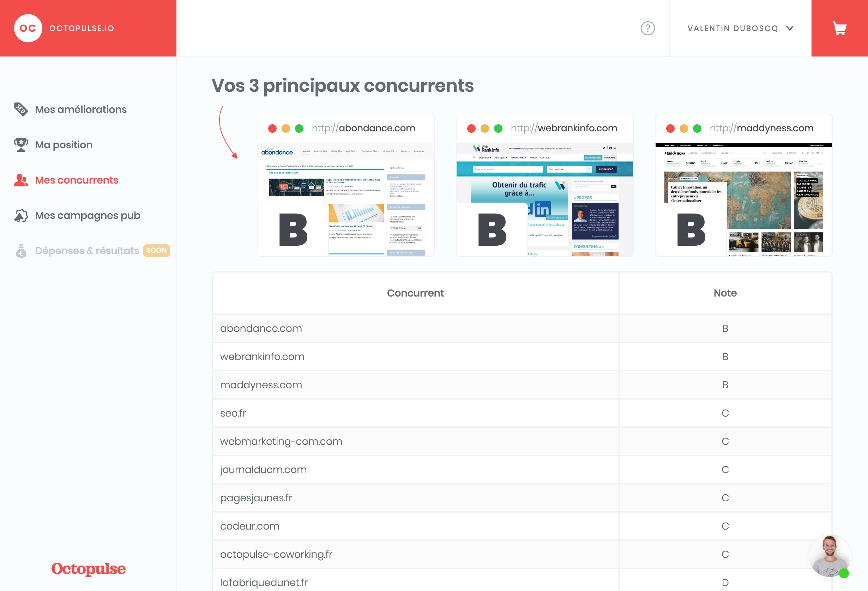Open http://webrankinfo.com URL link
The width and height of the screenshot is (868, 591).
(x=563, y=128)
